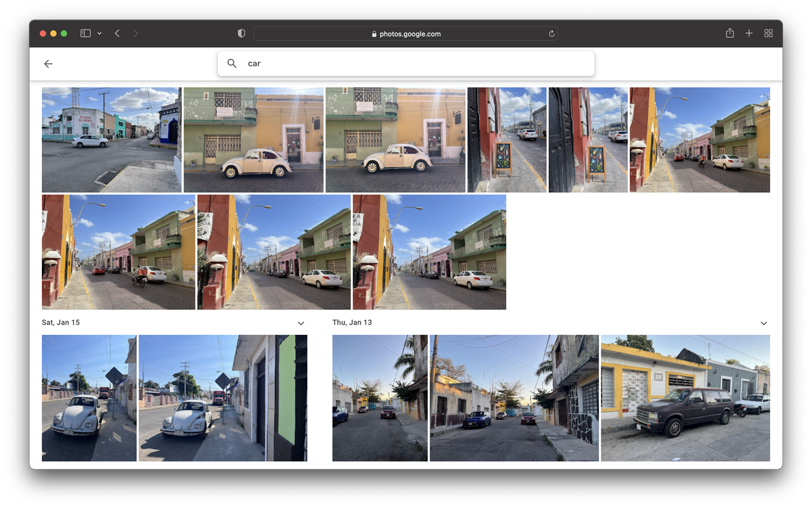Open the Share menu icon
Image resolution: width=812 pixels, height=508 pixels.
[729, 32]
